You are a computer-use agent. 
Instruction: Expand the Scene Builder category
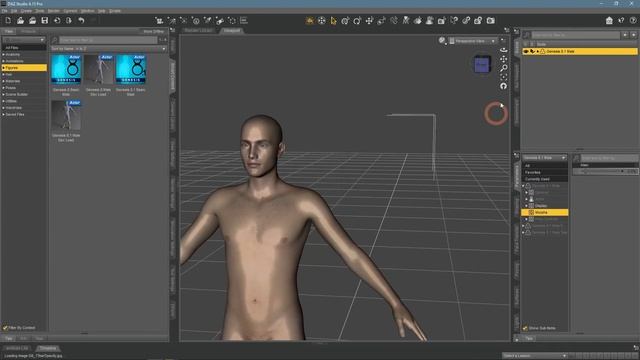coord(4,94)
